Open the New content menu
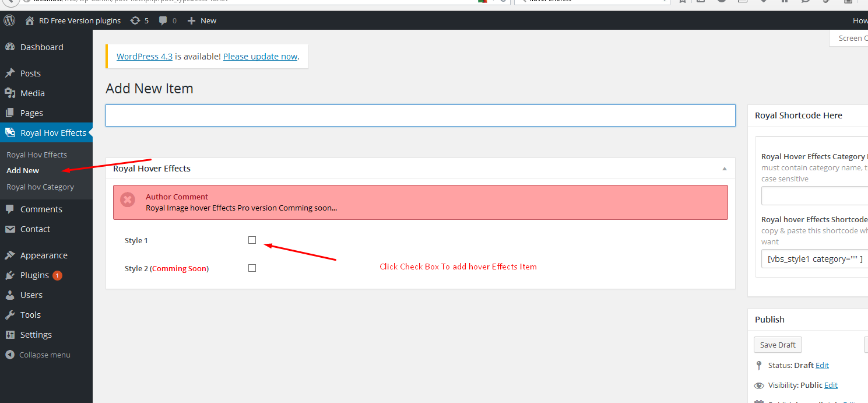868x403 pixels. coord(202,20)
